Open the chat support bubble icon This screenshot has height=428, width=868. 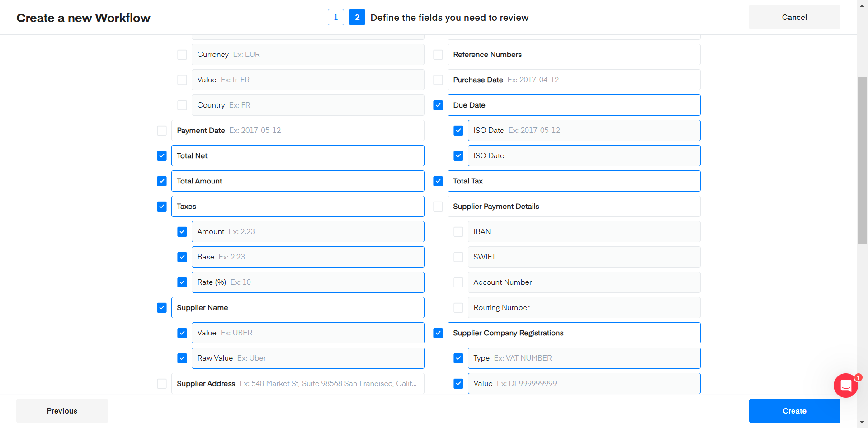coord(845,386)
